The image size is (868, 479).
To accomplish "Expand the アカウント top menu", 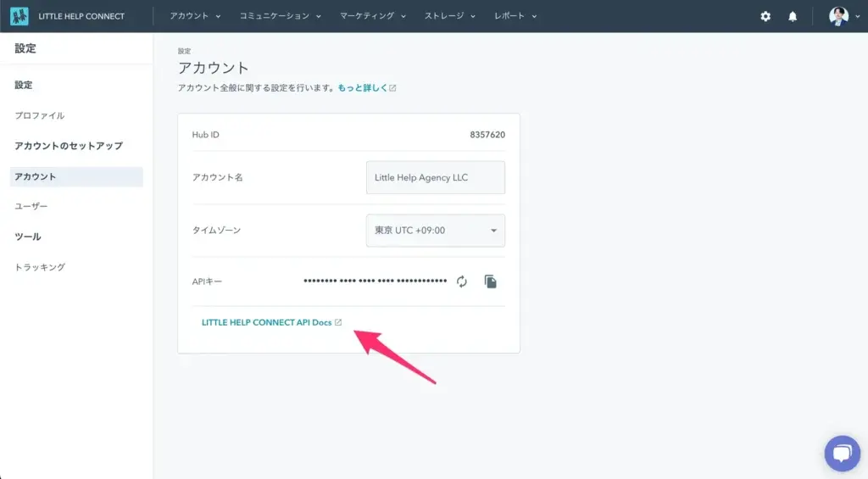I will [195, 16].
